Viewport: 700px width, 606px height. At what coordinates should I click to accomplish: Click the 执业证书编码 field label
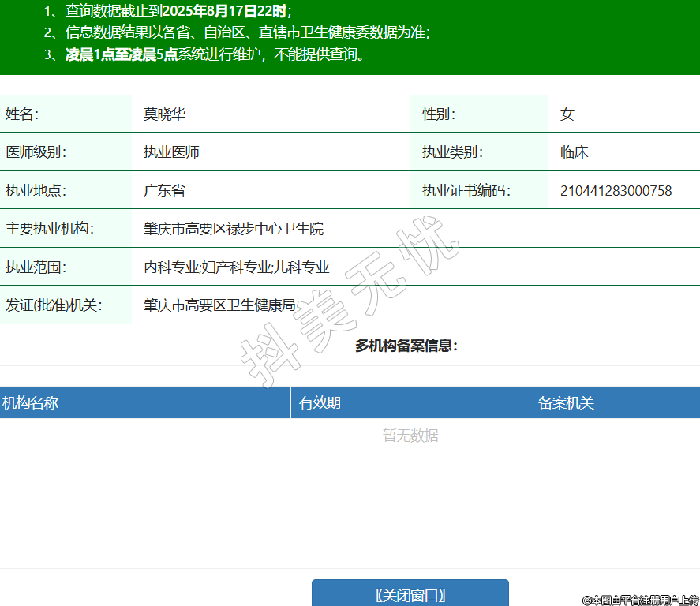(466, 191)
